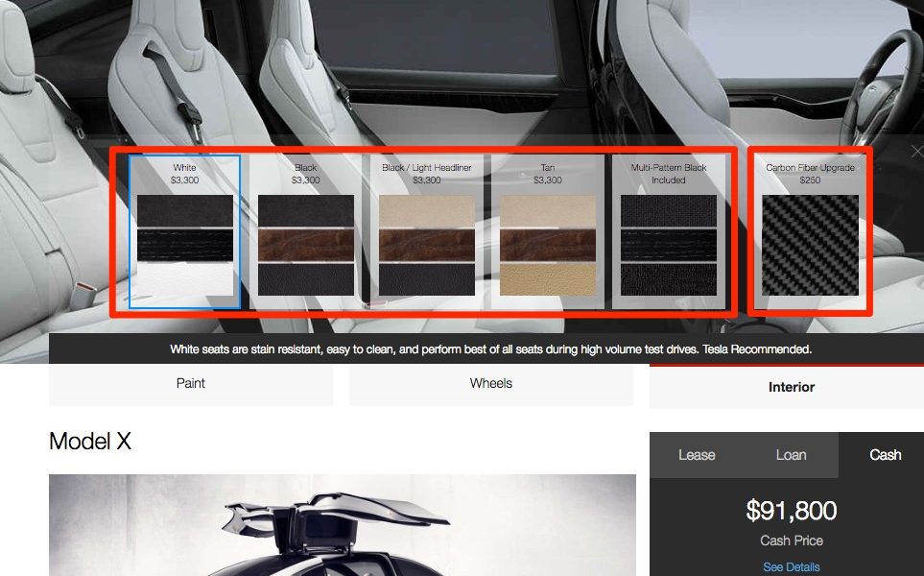Close the interior options overlay
This screenshot has height=576, width=924.
pyautogui.click(x=916, y=152)
